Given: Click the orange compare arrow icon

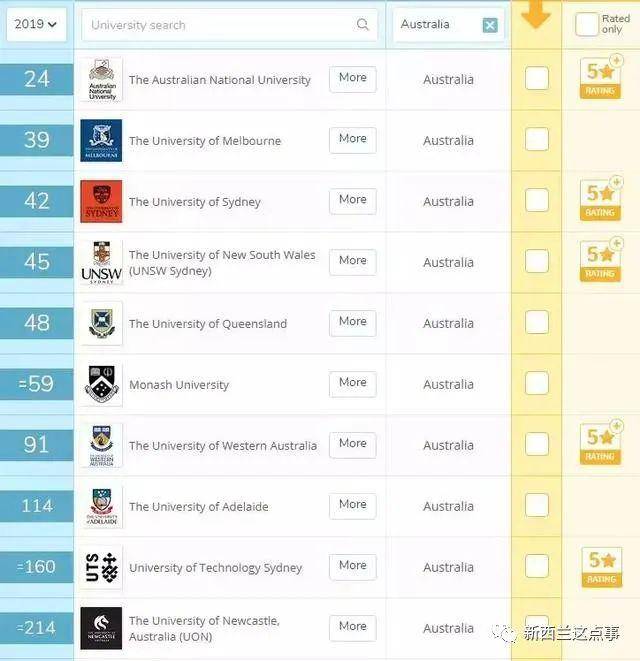Looking at the screenshot, I should [x=536, y=14].
